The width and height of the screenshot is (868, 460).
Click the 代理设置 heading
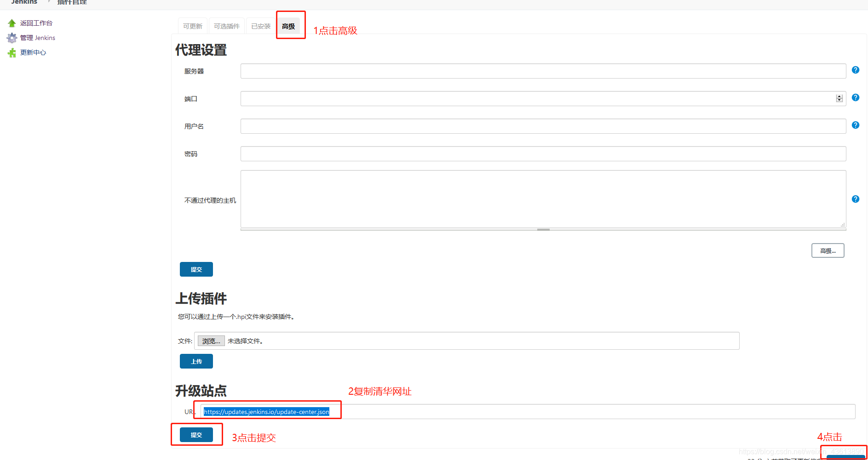coord(201,50)
